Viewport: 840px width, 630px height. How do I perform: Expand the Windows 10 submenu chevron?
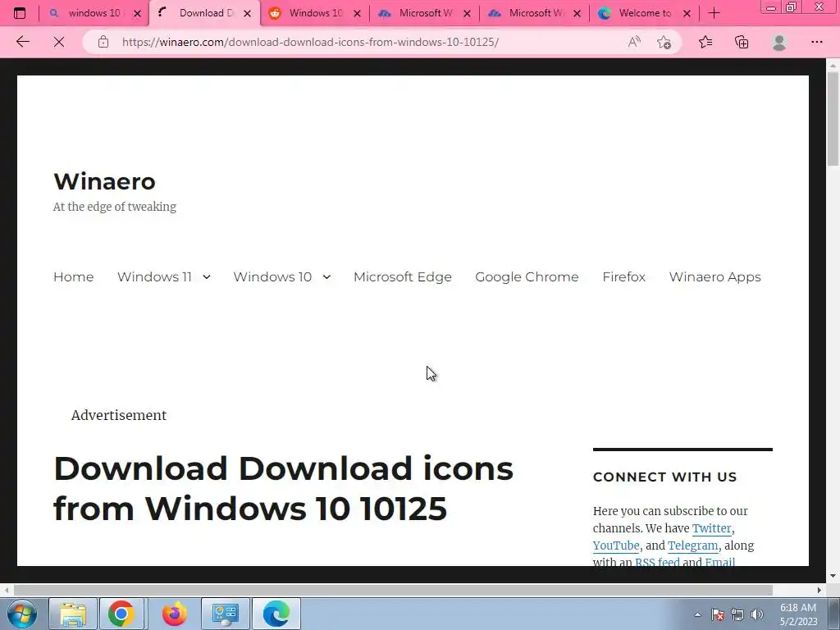(x=326, y=277)
